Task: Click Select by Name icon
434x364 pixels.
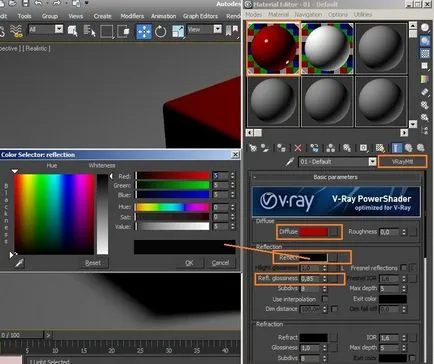Action: point(89,31)
